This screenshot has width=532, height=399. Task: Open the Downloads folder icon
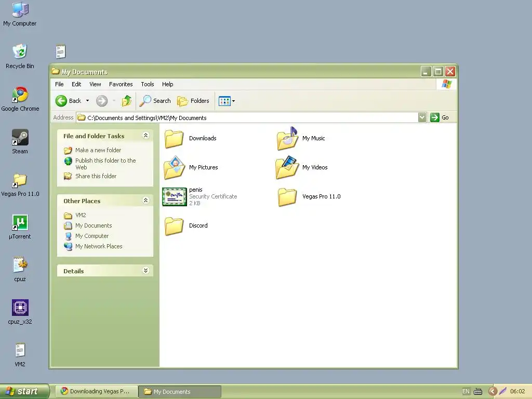(x=174, y=139)
